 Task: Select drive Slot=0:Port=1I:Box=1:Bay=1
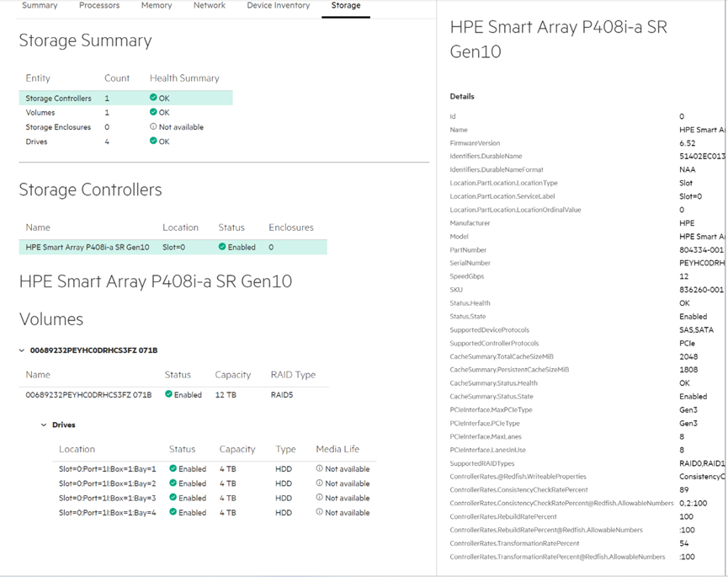107,469
